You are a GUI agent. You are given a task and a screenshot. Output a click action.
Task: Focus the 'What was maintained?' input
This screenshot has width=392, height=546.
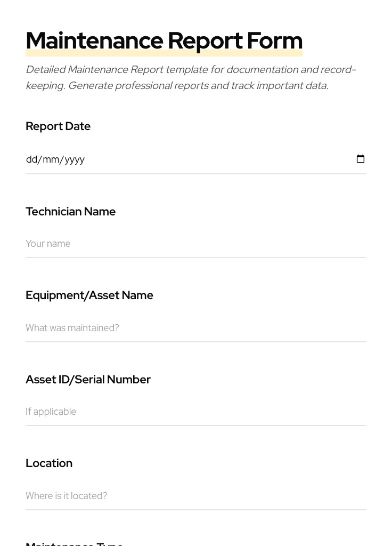point(195,328)
